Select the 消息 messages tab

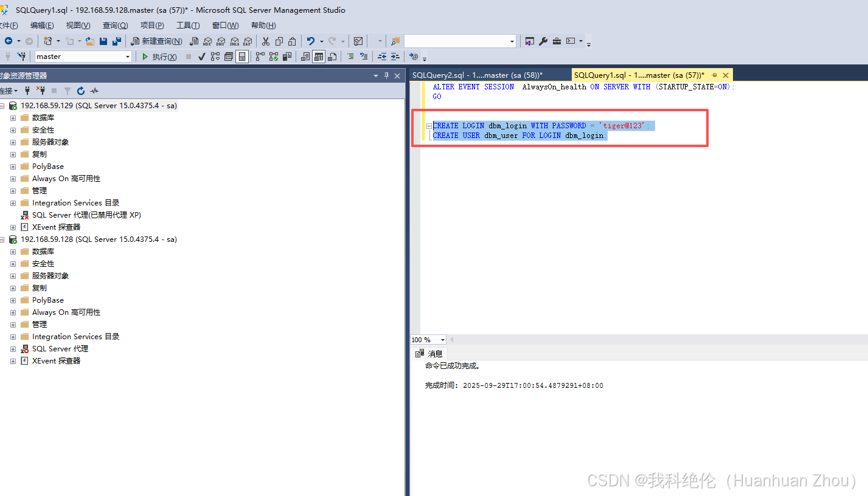[436, 354]
